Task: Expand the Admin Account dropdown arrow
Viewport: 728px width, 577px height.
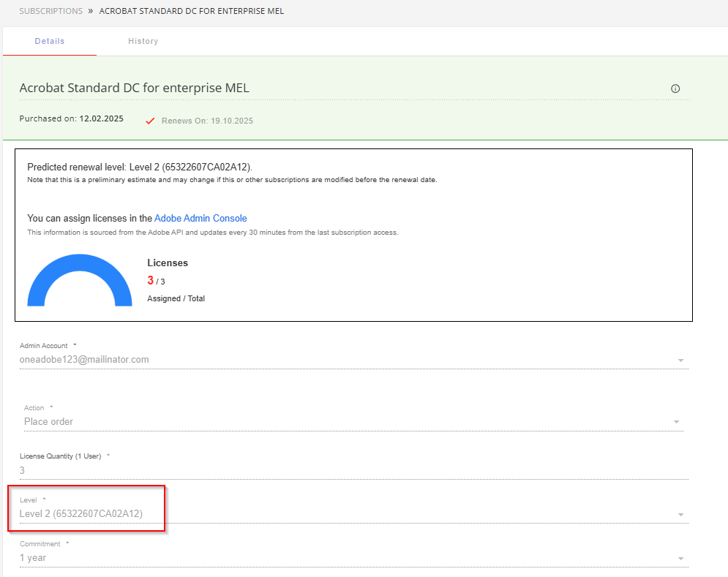Action: tap(680, 361)
